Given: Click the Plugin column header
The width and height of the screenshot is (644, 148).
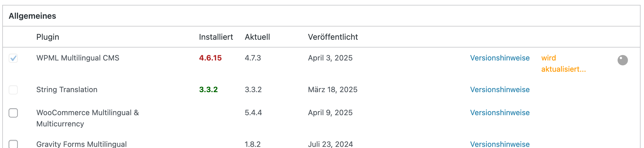Looking at the screenshot, I should 48,37.
